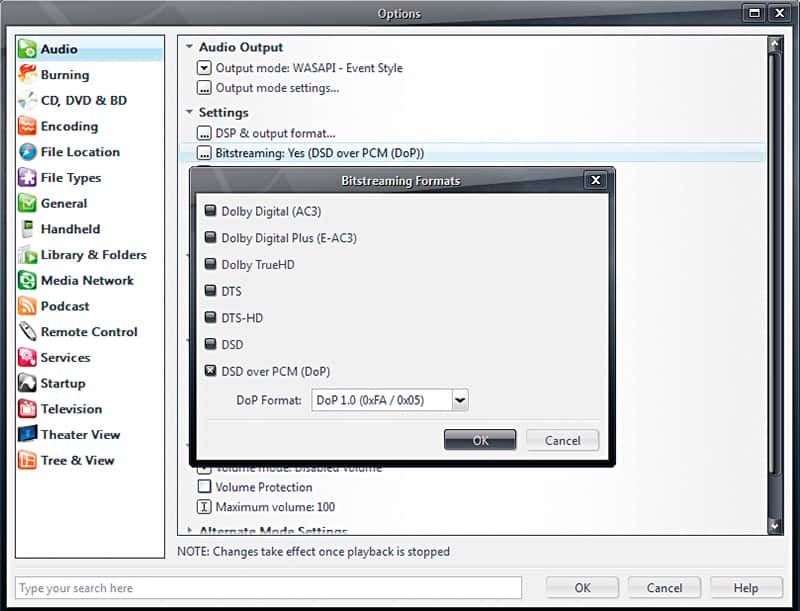
Task: Click the Burning flame icon
Action: point(28,74)
